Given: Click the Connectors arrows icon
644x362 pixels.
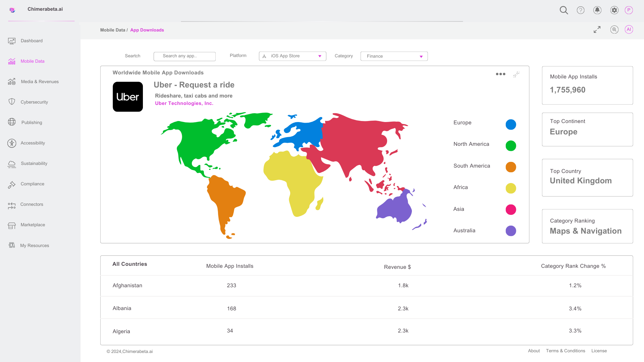Looking at the screenshot, I should click(12, 205).
